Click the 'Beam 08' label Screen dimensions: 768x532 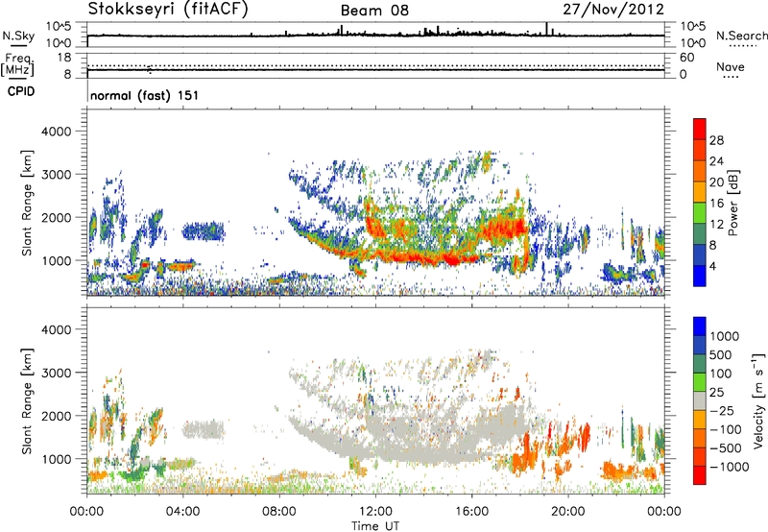pyautogui.click(x=374, y=11)
